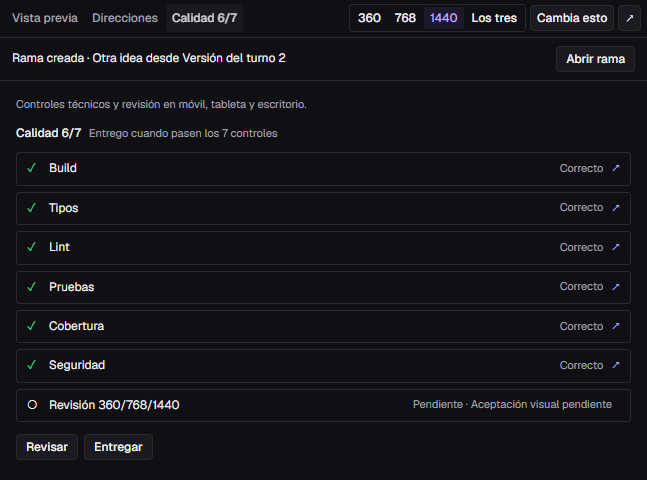
Task: Click the Correcto status on Tipos row
Action: (581, 208)
